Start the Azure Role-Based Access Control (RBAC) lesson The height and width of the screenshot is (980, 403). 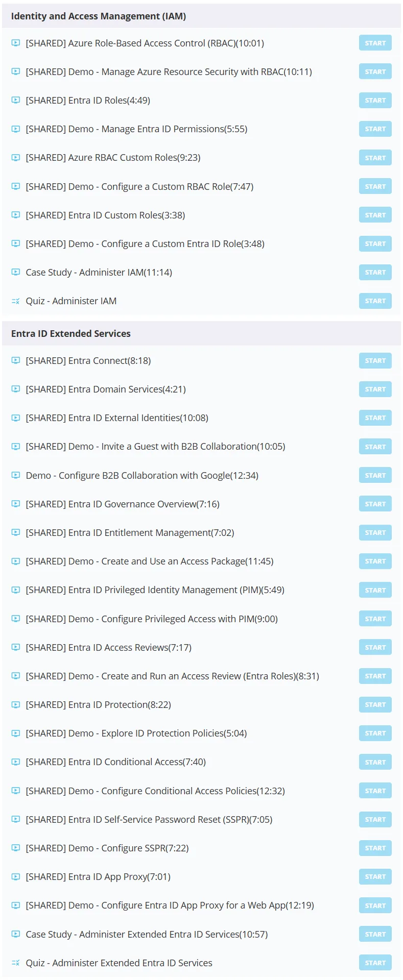(x=375, y=43)
